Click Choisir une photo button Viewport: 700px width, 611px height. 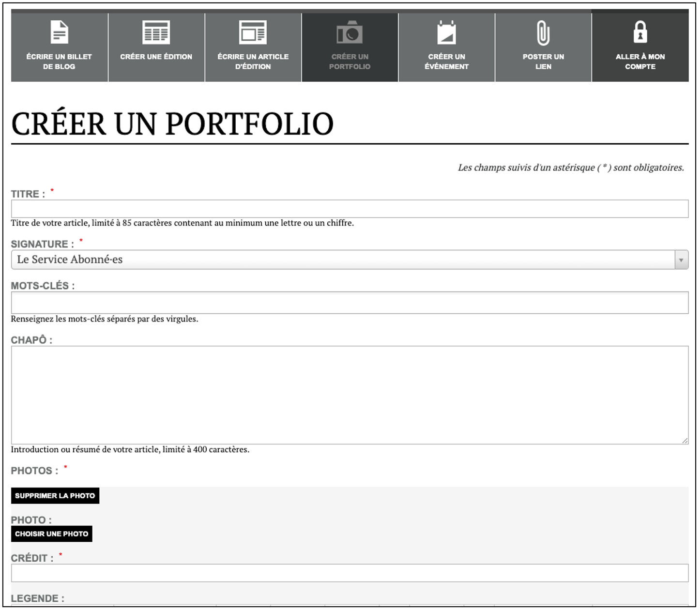(x=52, y=534)
